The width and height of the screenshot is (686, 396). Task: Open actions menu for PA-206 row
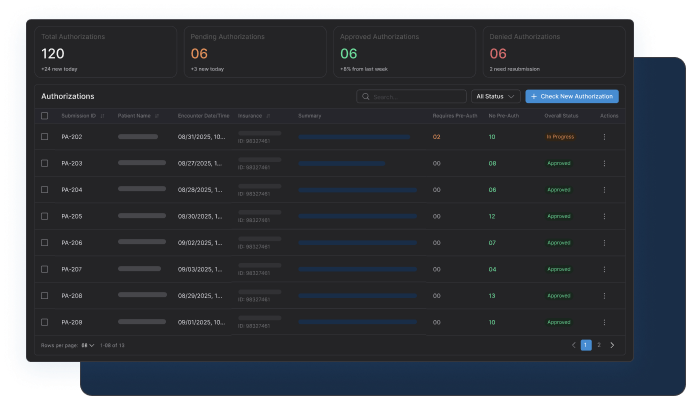coord(604,243)
